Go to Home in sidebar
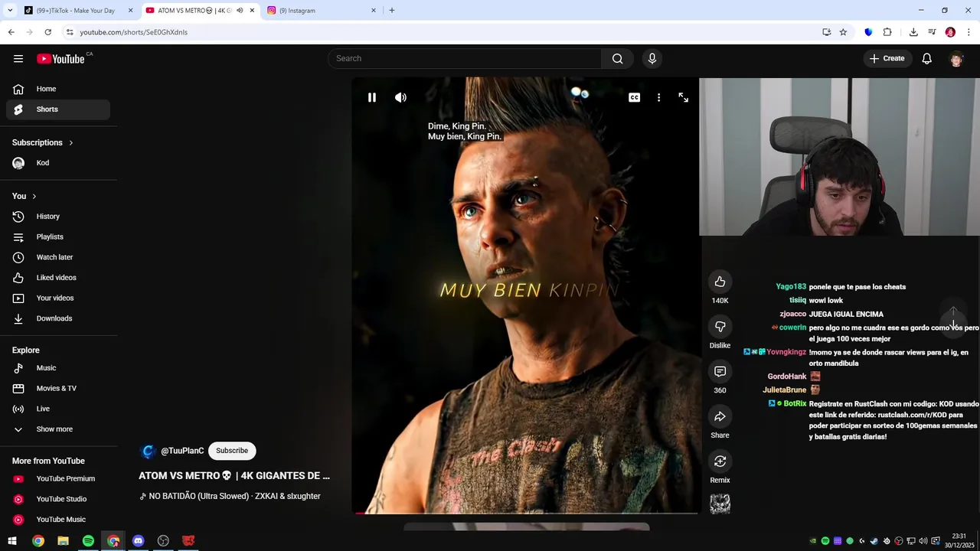The height and width of the screenshot is (551, 980). 58,89
